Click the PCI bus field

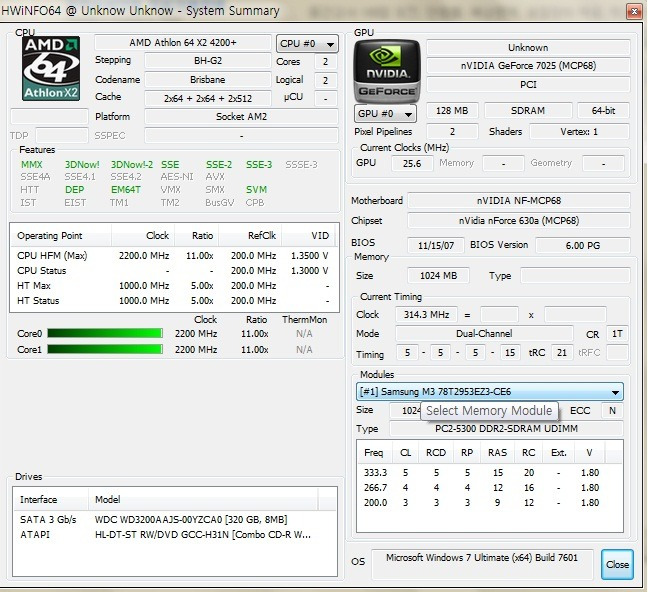[528, 85]
